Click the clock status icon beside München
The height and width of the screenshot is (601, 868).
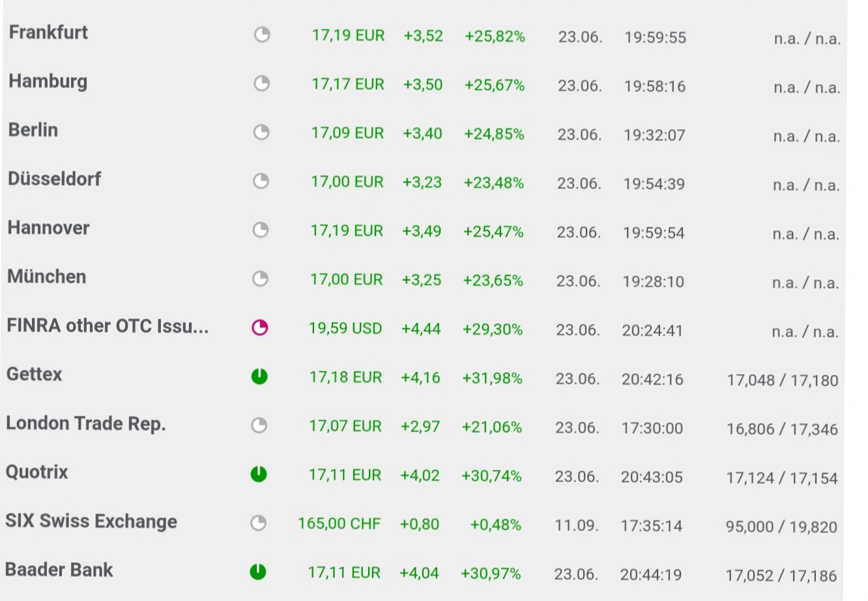pos(260,278)
